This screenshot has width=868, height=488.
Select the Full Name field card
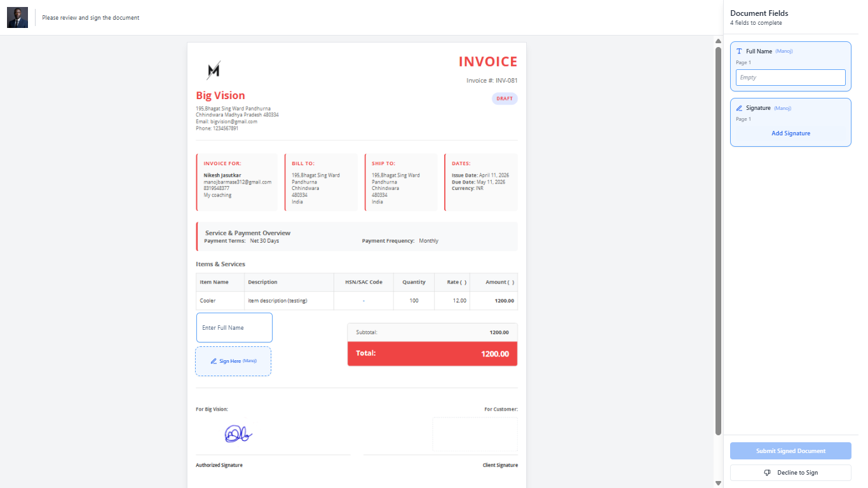790,67
